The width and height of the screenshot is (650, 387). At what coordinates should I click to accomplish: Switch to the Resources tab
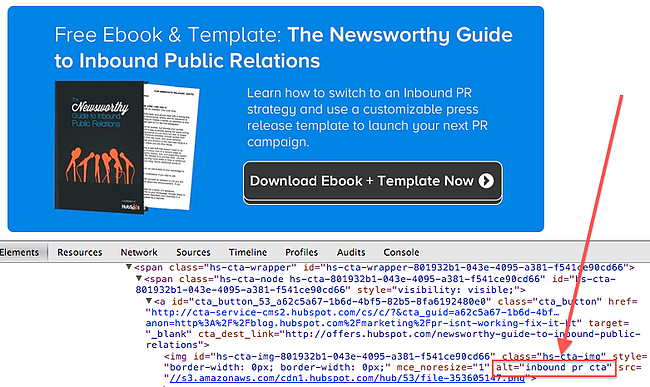pos(80,252)
